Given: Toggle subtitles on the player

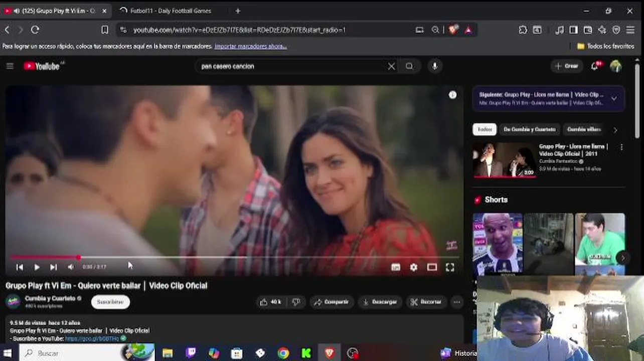Looking at the screenshot, I should [x=396, y=267].
